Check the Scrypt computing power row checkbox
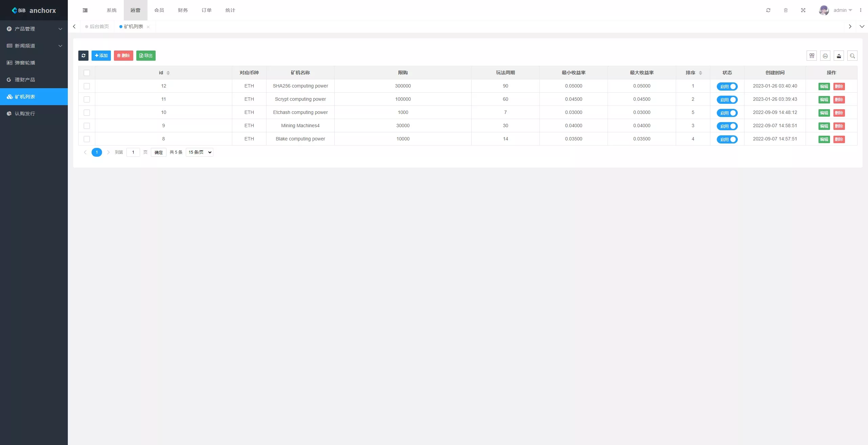 tap(87, 99)
